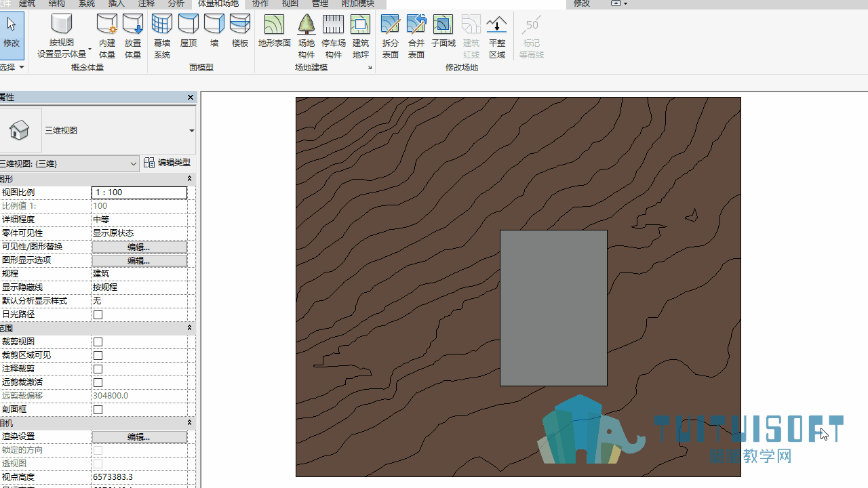
Task: Switch to the 协作 ribbon tab
Action: coord(260,3)
